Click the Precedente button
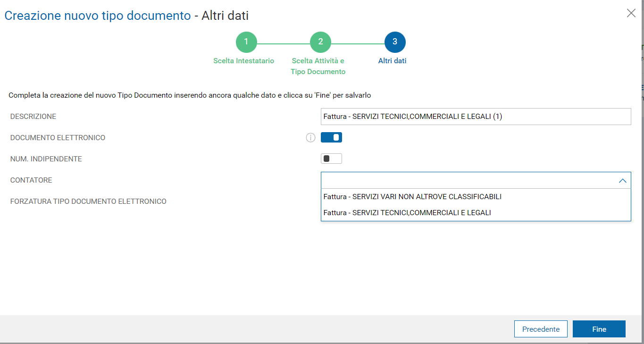Screen dimensions: 644x344 tap(541, 329)
